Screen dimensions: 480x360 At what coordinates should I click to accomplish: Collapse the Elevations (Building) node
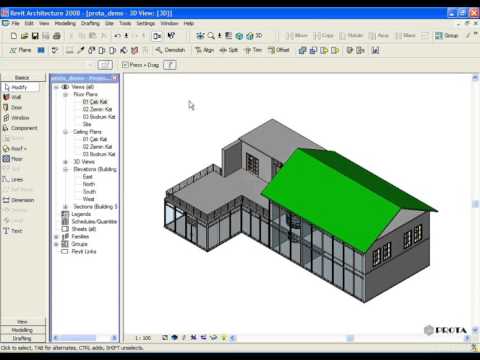(66, 169)
